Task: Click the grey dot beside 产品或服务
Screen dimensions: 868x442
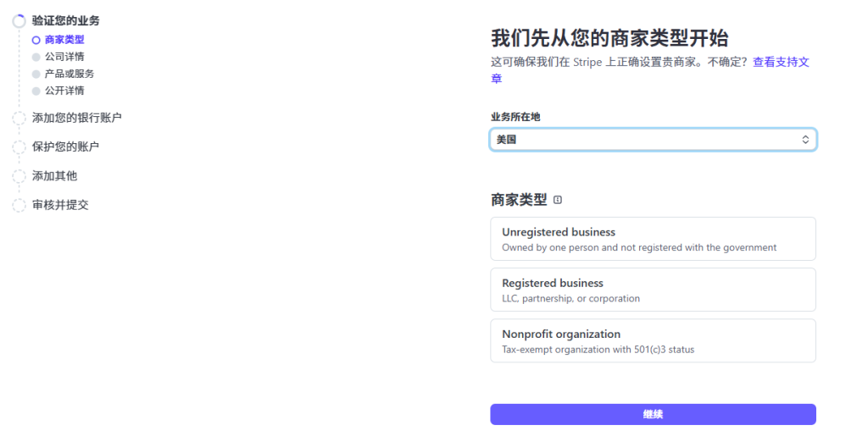Action: click(x=36, y=74)
